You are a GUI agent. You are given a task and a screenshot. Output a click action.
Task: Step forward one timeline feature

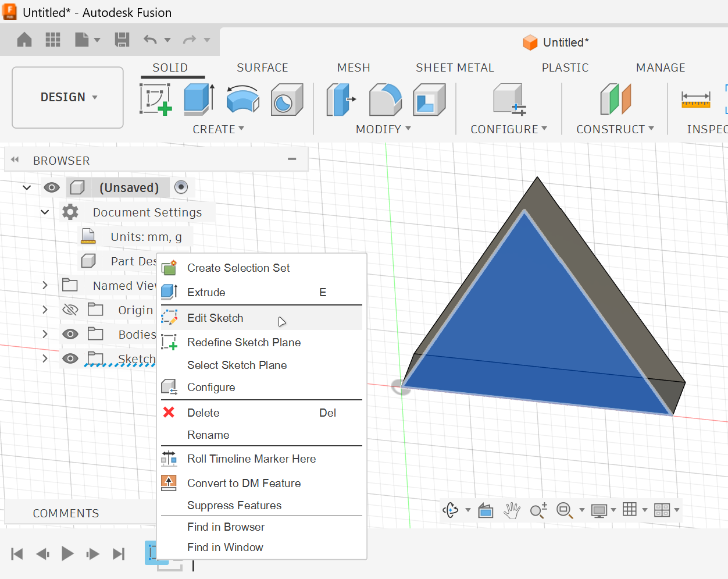tap(93, 554)
